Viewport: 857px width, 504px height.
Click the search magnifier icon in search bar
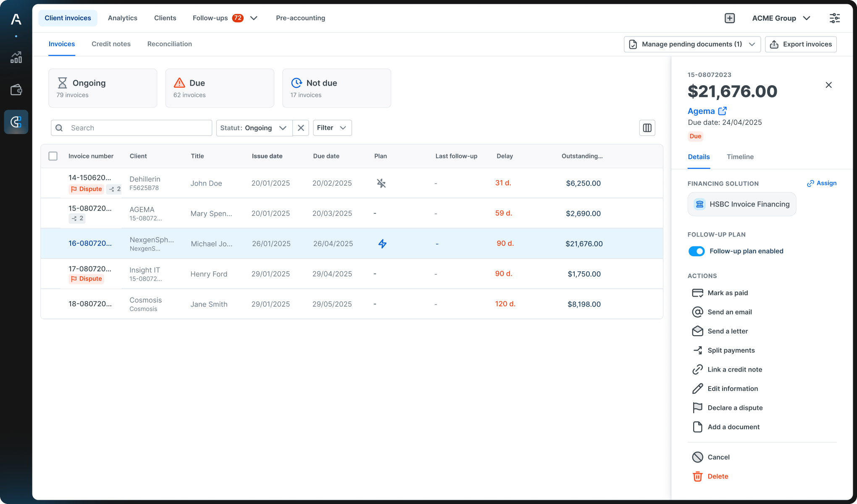[x=59, y=128]
